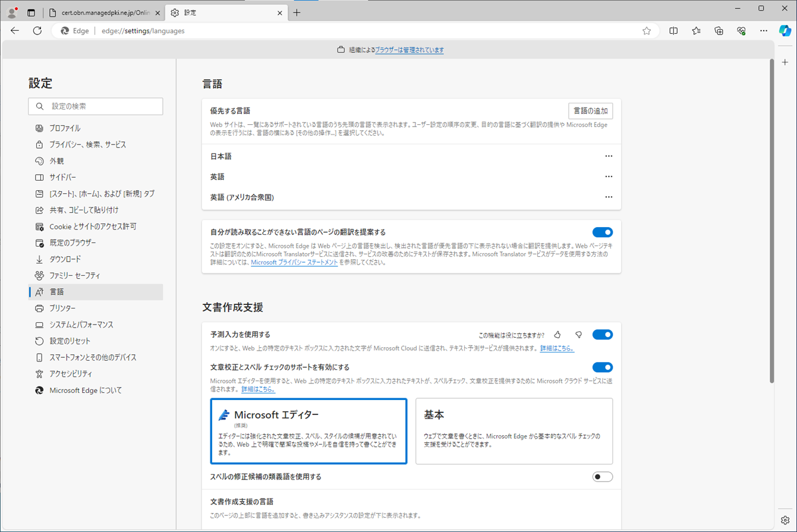Click thumbs down feedback icon

578,335
